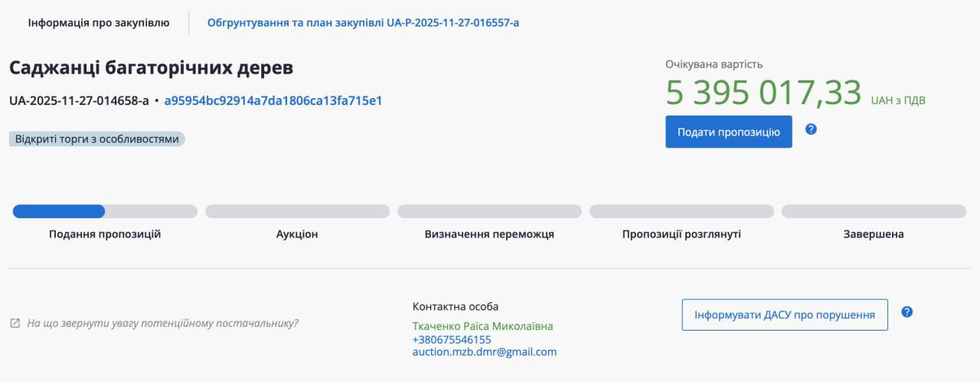Screen dimensions: 980x382
Task: Click Інформувати ДАСУ про порушення button
Action: (x=785, y=315)
